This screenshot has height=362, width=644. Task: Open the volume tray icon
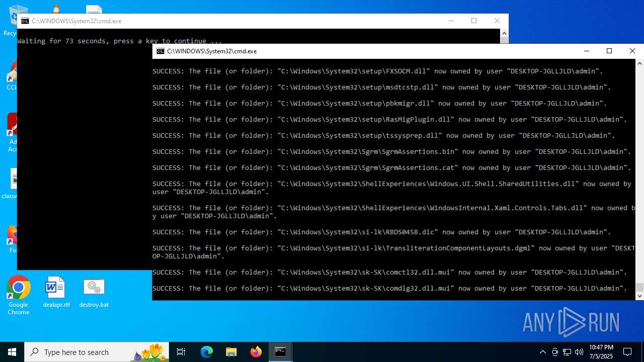tap(579, 352)
